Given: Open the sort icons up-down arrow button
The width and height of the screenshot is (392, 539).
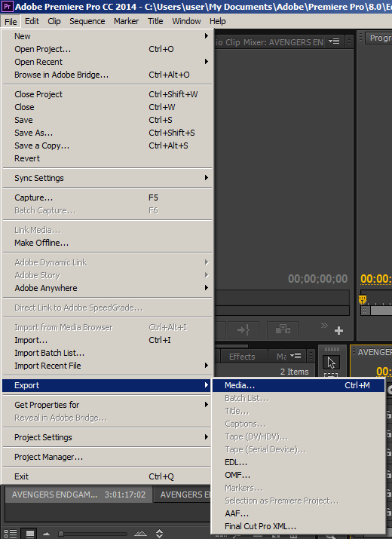Looking at the screenshot, I should pyautogui.click(x=159, y=533).
